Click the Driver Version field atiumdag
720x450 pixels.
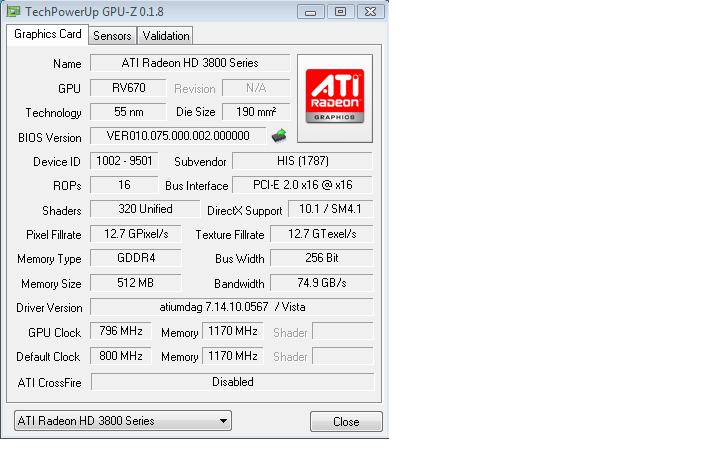[232, 307]
